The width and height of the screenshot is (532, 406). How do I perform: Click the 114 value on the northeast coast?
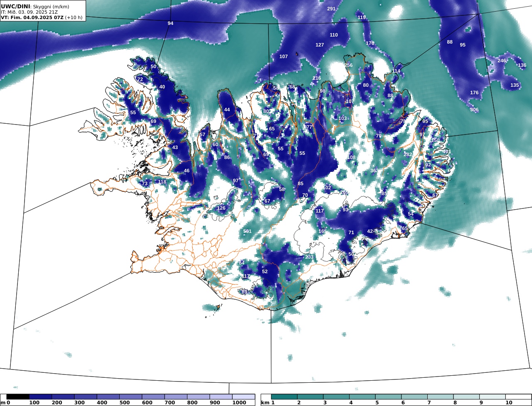(x=396, y=71)
